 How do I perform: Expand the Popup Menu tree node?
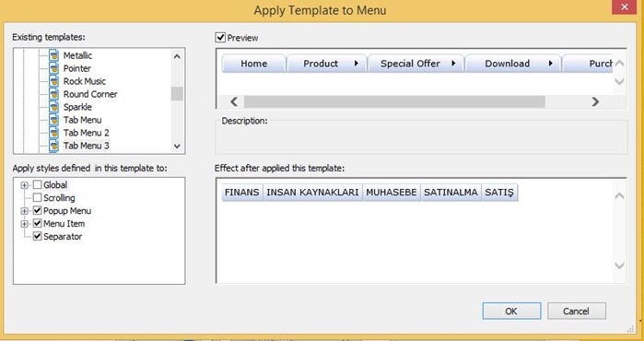pyautogui.click(x=25, y=211)
